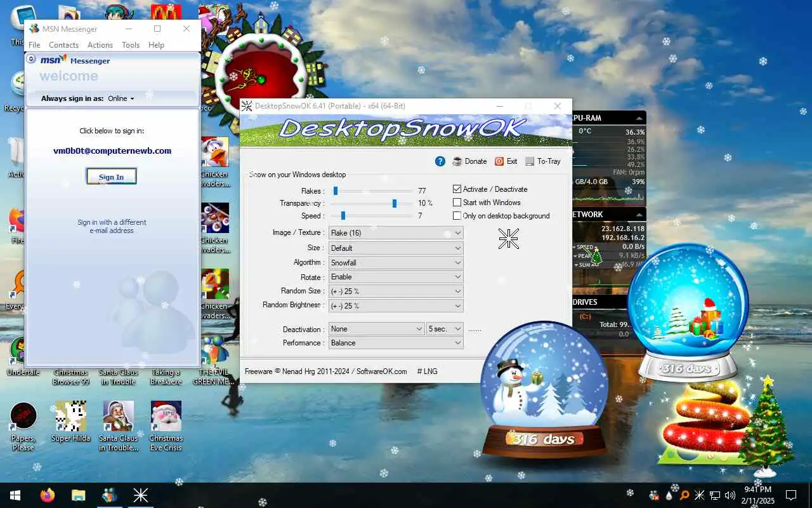Viewport: 812px width, 508px height.
Task: Click the Flakes slider handle
Action: [x=336, y=190]
